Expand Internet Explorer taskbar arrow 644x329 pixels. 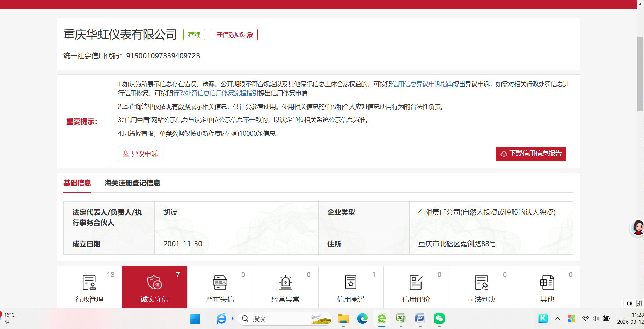pos(233,319)
